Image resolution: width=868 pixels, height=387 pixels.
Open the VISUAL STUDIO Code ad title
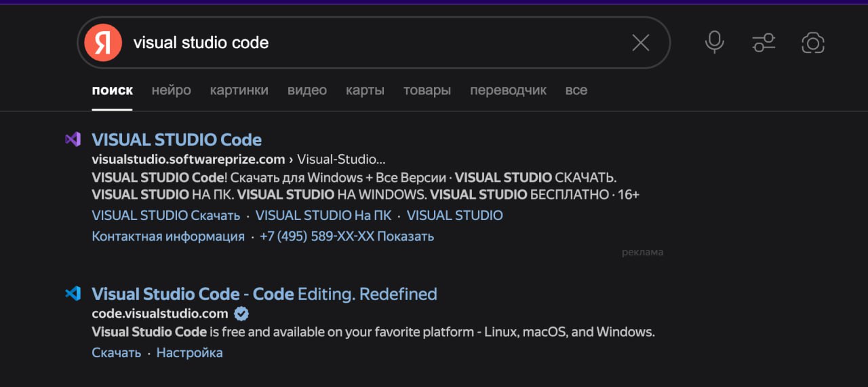point(176,140)
